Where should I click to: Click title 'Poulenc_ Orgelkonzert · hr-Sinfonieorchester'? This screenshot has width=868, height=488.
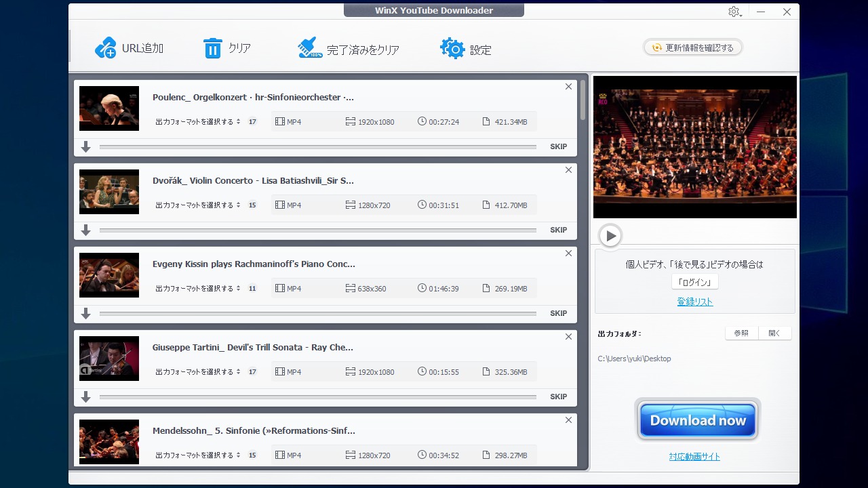pyautogui.click(x=253, y=98)
